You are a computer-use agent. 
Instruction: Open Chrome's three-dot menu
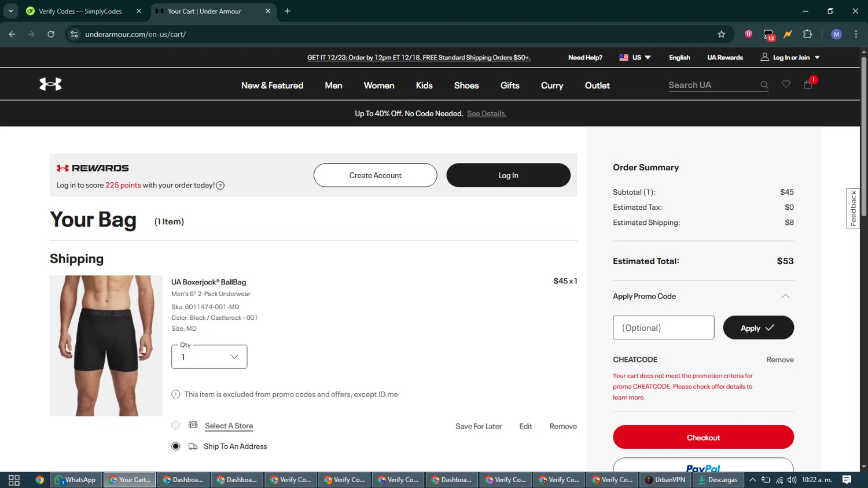(856, 34)
